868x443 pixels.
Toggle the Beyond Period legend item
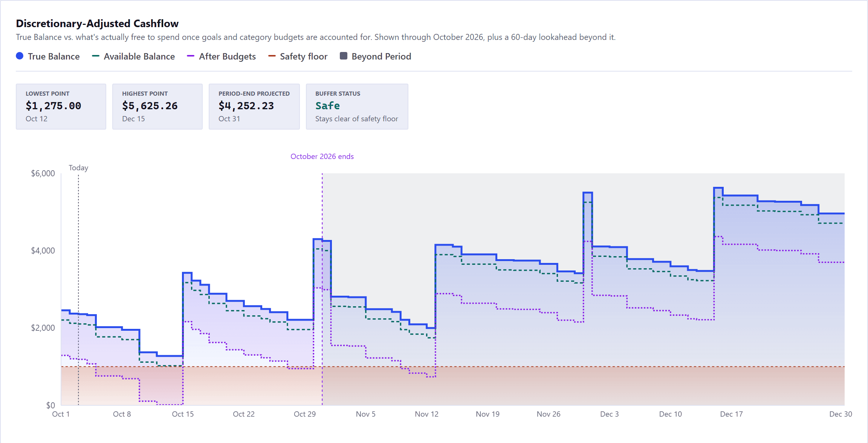point(375,57)
